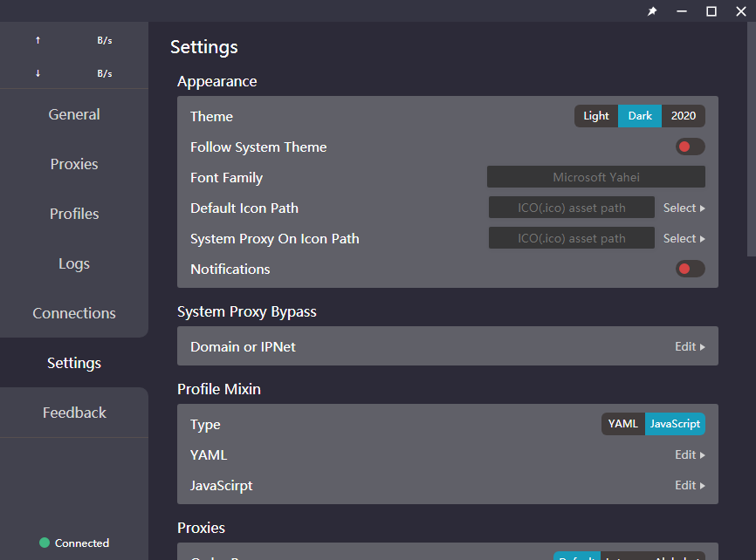The height and width of the screenshot is (560, 756).
Task: Set Profile Mixin type to YAML
Action: coord(623,424)
